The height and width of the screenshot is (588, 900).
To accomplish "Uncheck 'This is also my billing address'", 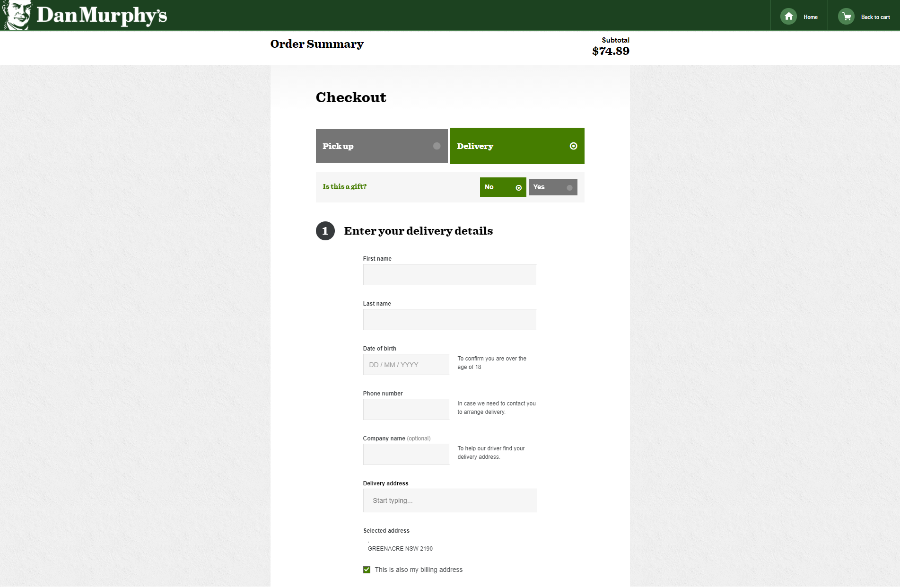I will coord(367,570).
